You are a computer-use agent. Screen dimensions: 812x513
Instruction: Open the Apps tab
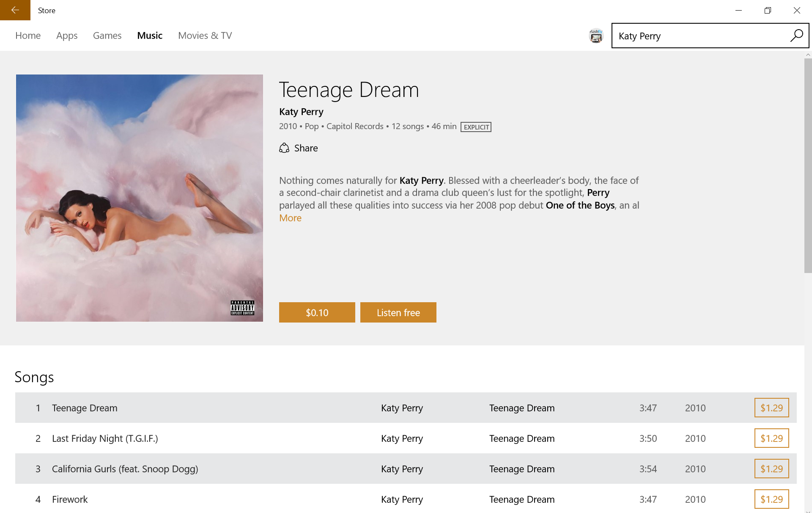pyautogui.click(x=67, y=36)
